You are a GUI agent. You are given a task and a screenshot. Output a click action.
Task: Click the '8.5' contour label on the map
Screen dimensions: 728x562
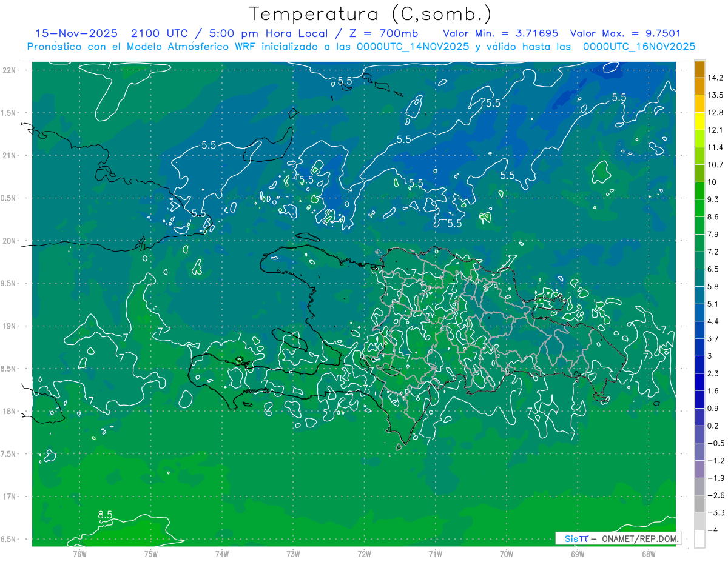tap(105, 515)
